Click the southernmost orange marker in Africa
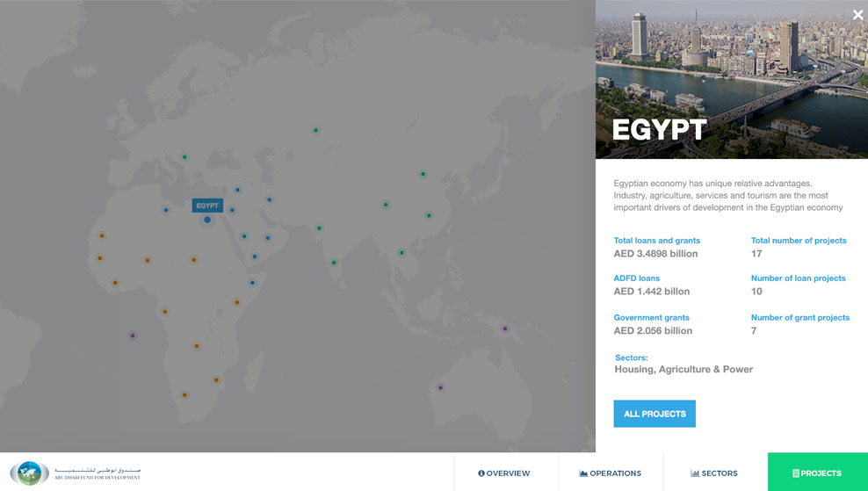The width and height of the screenshot is (868, 491). [184, 394]
